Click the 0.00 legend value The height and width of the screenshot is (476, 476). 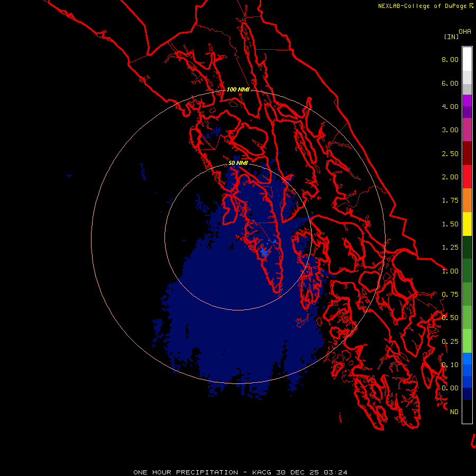(450, 388)
